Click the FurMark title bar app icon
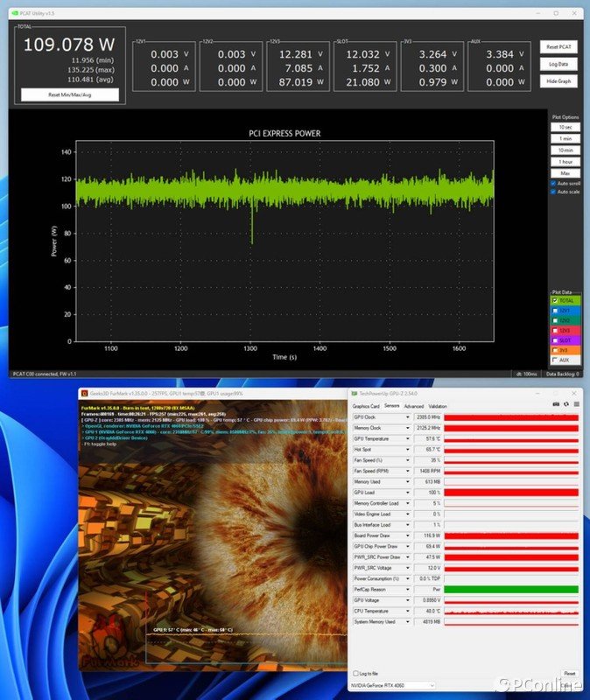Viewport: 590px width, 700px height. coord(84,395)
